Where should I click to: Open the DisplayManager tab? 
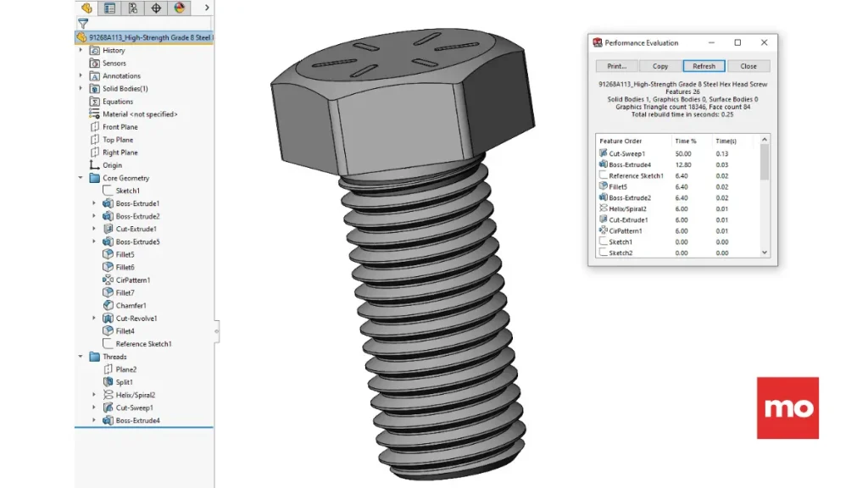pos(180,8)
